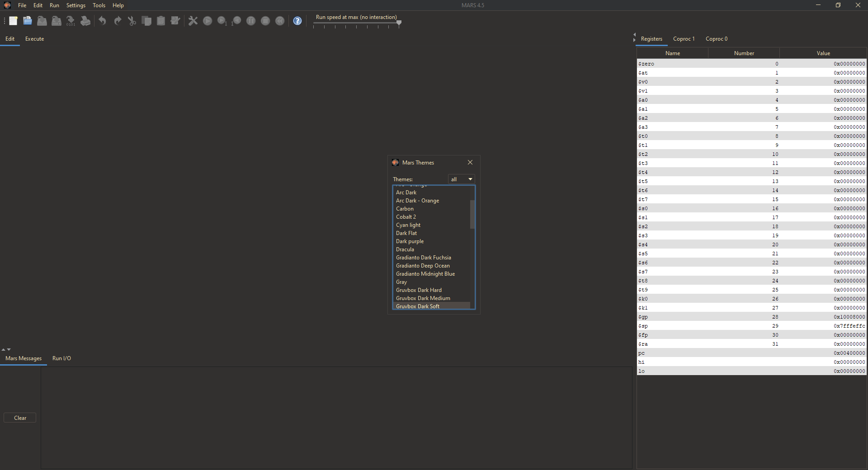Select the Dark purple theme
The width and height of the screenshot is (868, 470).
click(x=432, y=241)
